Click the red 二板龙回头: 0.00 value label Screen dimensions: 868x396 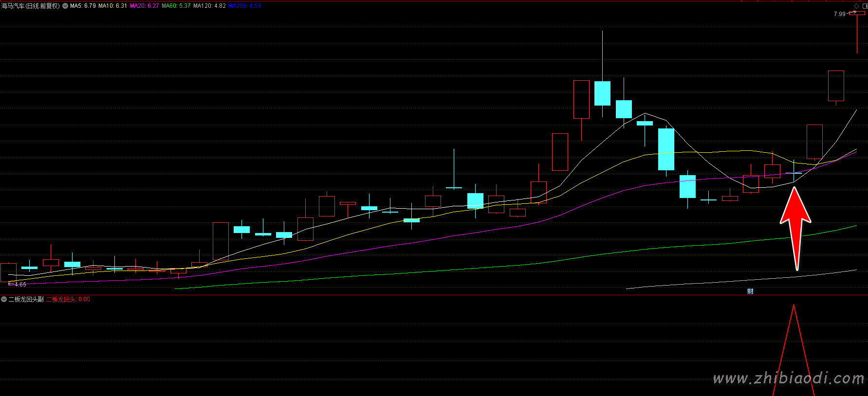click(x=68, y=299)
